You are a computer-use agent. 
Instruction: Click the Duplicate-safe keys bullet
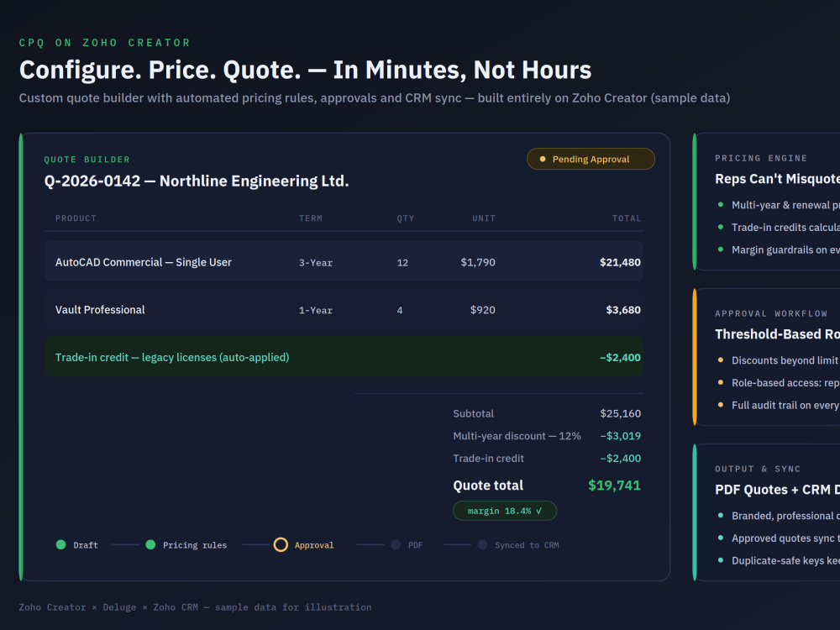(x=785, y=561)
